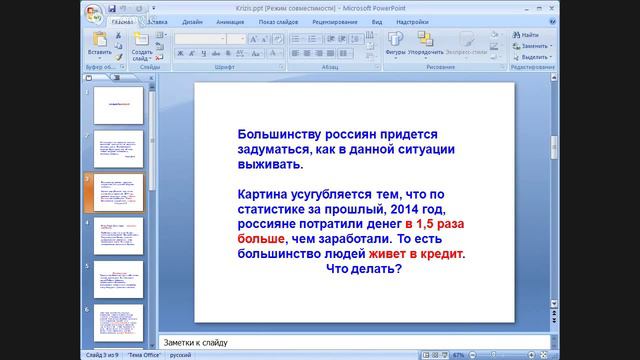
Task: Activate the Format Painter brush icon
Action: [x=118, y=57]
